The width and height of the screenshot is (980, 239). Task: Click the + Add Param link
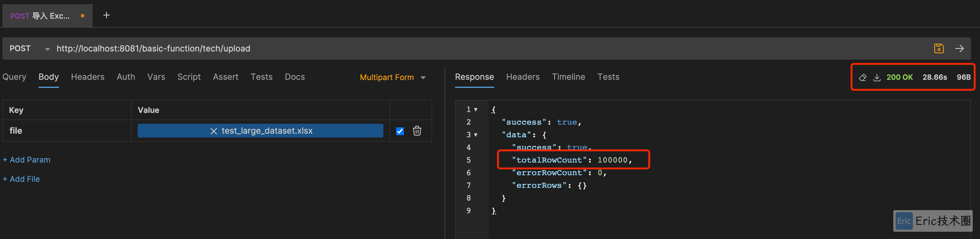tap(27, 160)
